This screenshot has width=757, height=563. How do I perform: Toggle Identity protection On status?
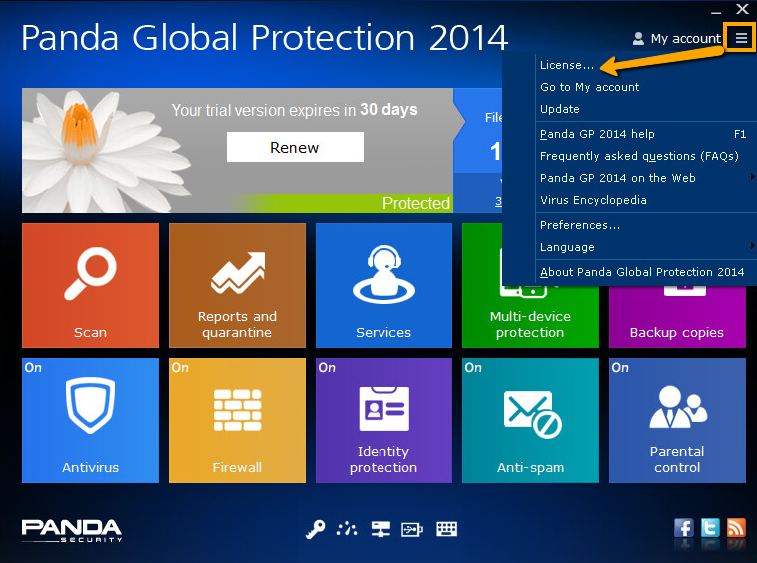click(327, 368)
